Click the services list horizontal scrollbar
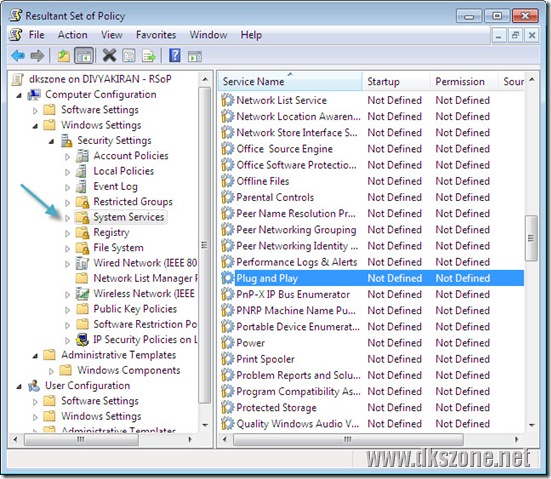Screen dimensions: 551x479 (348, 439)
